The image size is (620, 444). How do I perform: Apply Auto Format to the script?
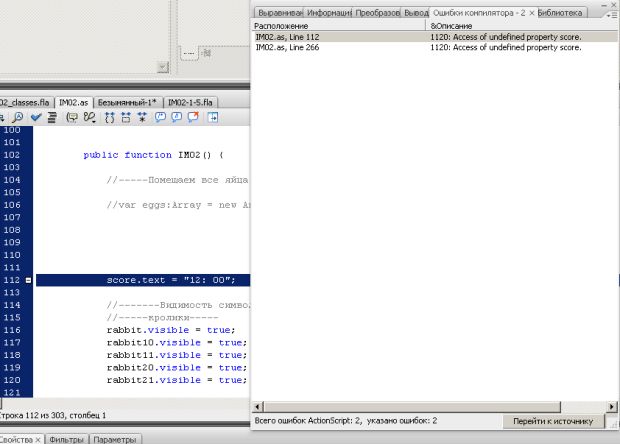[52, 117]
